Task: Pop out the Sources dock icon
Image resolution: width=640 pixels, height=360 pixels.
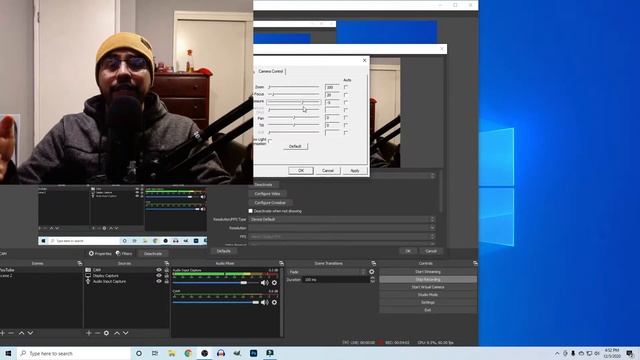Action: tap(167, 264)
